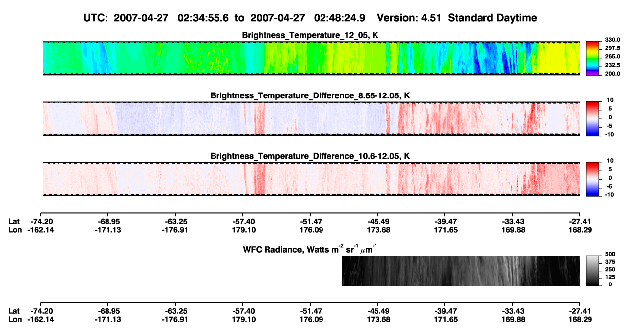Click the "Brightness_Temperature_Difference_10.6-12.05, K" title
This screenshot has height=330, width=644.
pyautogui.click(x=311, y=156)
